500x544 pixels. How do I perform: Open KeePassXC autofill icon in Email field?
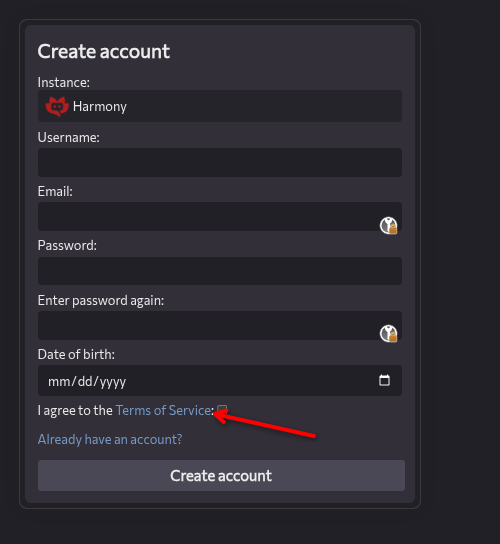tap(389, 226)
